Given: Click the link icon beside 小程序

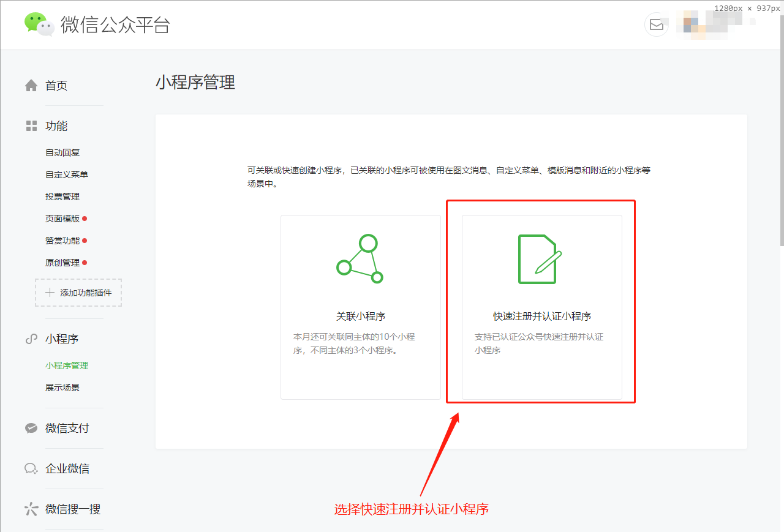Looking at the screenshot, I should (31, 339).
